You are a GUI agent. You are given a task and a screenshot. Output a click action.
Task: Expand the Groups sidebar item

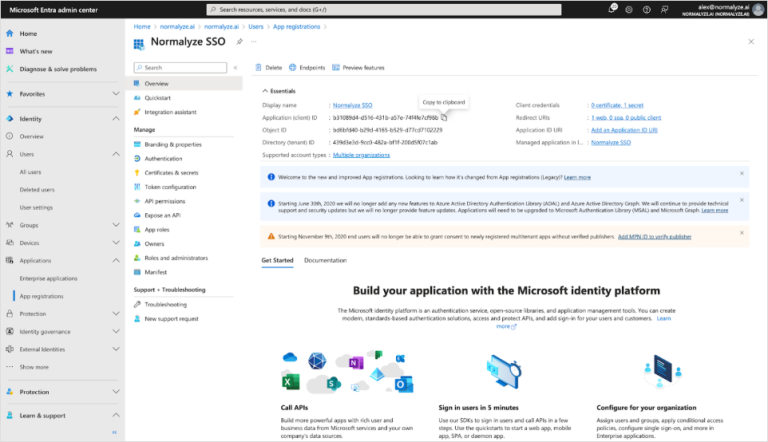116,225
